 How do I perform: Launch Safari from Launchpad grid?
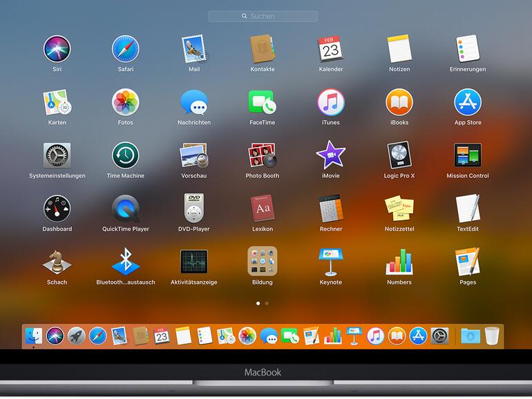tap(126, 49)
